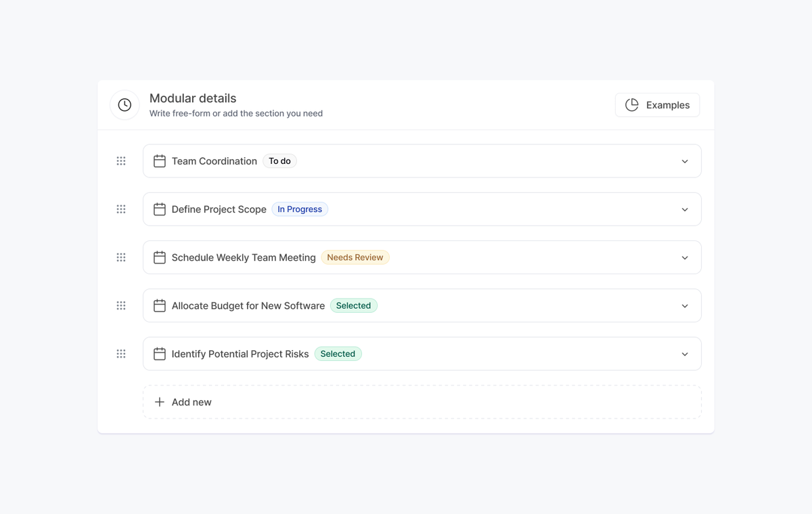Image resolution: width=812 pixels, height=514 pixels.
Task: Click the pie chart icon in Examples
Action: [x=632, y=105]
